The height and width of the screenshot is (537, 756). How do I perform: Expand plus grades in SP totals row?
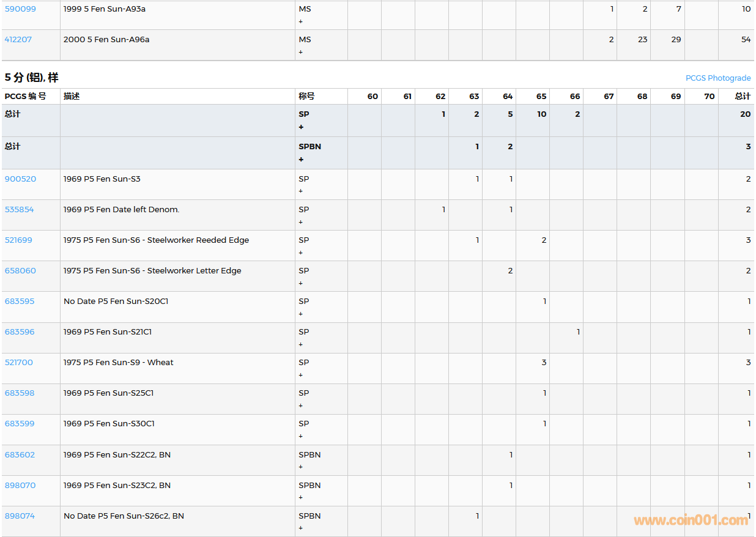(301, 127)
